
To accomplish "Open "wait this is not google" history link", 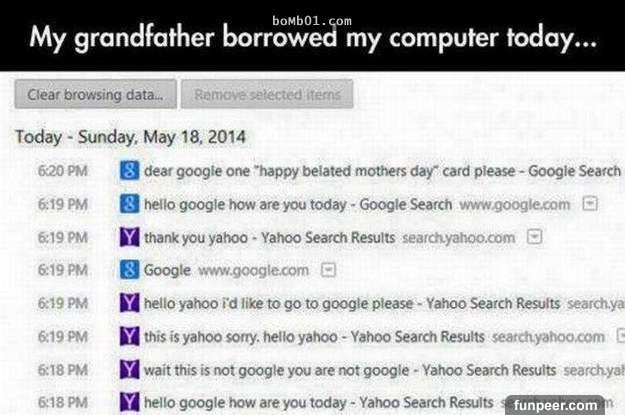I will coord(350,369).
